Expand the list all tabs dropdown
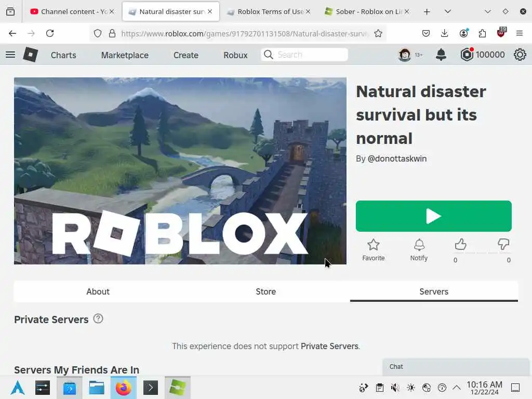The width and height of the screenshot is (532, 399). coord(448,11)
